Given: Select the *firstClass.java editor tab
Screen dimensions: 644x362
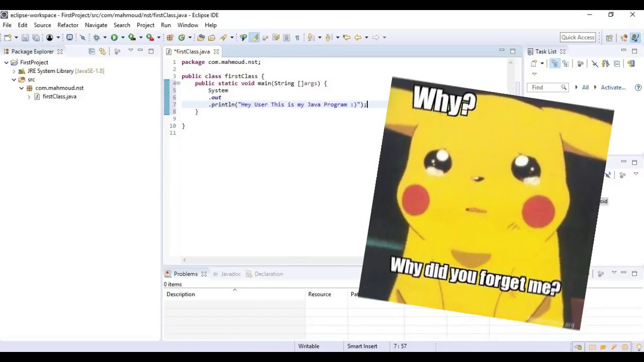Looking at the screenshot, I should click(x=192, y=51).
